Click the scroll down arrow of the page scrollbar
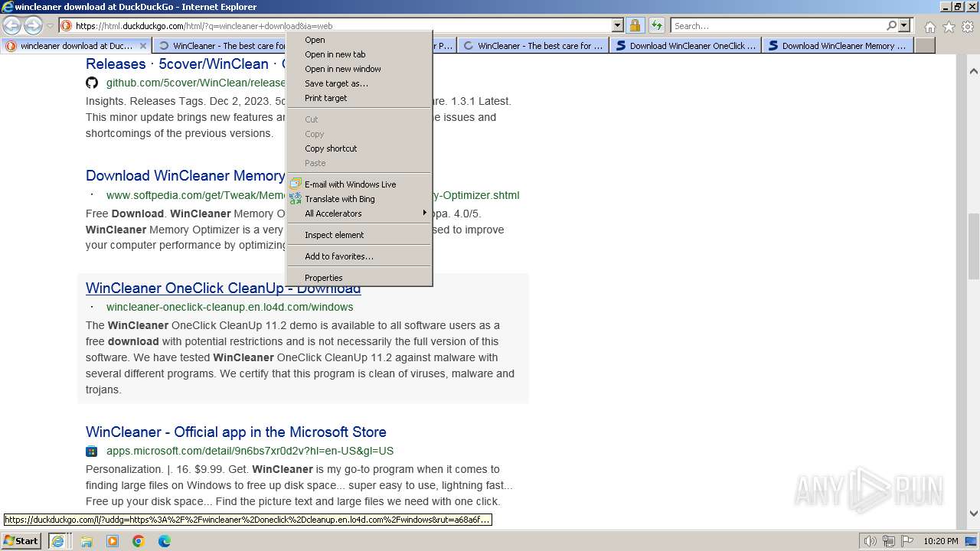This screenshot has width=980, height=551. point(974,514)
